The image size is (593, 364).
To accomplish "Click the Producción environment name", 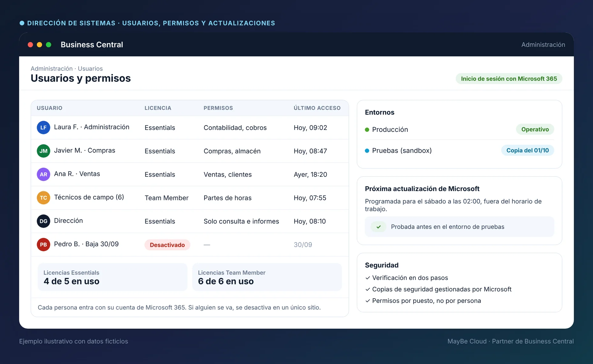I will click(x=390, y=130).
